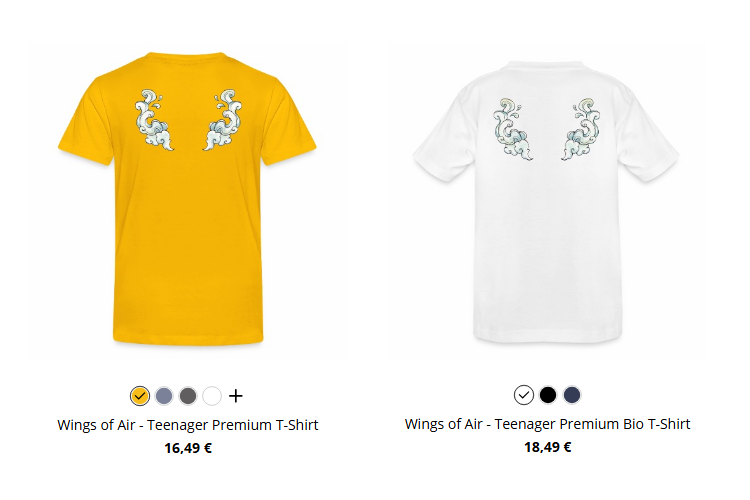Click right cloud wing on white shirt

[x=581, y=130]
